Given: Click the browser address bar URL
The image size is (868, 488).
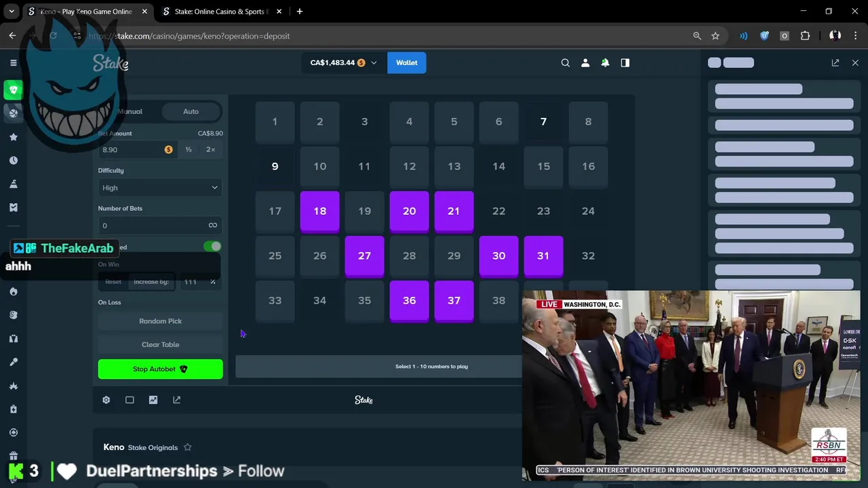Looking at the screenshot, I should (x=189, y=36).
